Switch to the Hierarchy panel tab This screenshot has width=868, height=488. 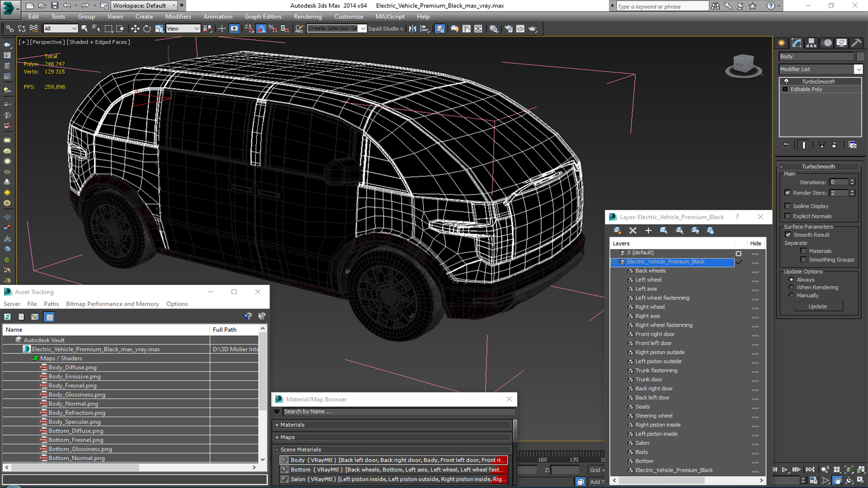click(x=811, y=43)
